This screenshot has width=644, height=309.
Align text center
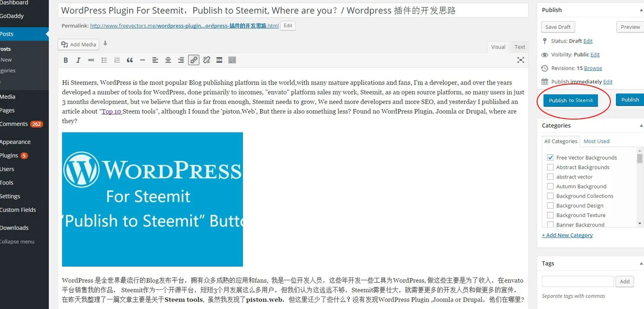pos(168,60)
